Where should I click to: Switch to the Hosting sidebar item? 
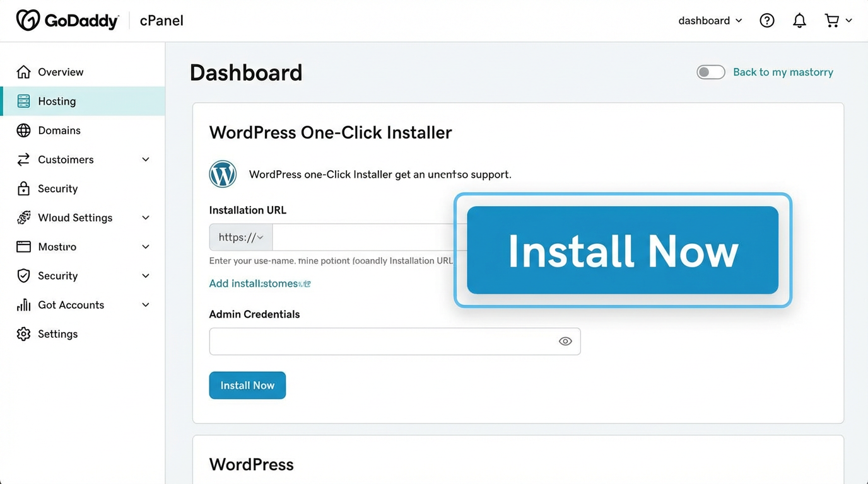click(57, 101)
